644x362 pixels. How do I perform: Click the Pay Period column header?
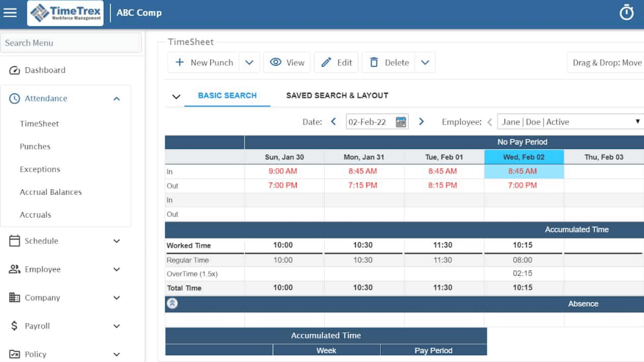(433, 350)
